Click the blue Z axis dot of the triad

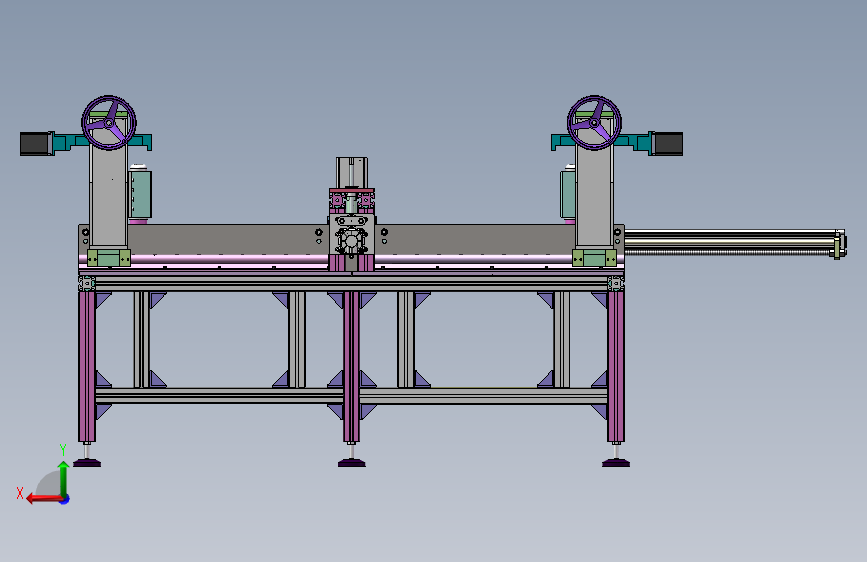[x=65, y=499]
